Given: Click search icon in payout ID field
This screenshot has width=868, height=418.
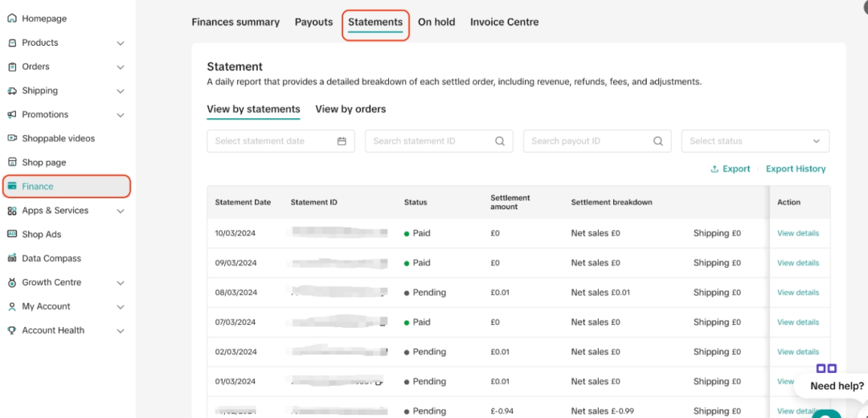Looking at the screenshot, I should pos(658,141).
